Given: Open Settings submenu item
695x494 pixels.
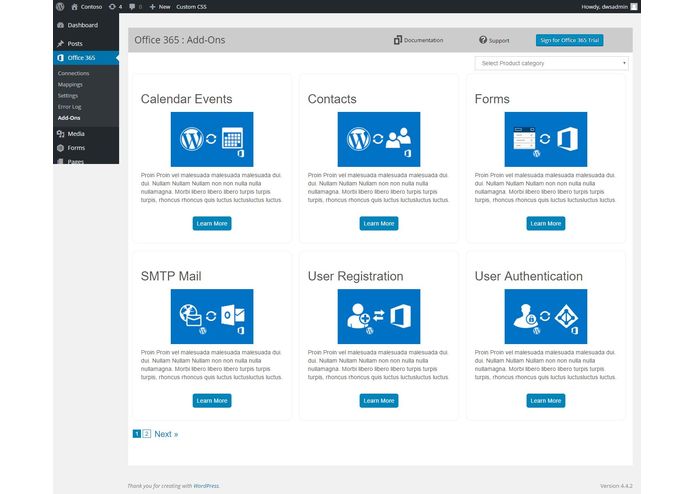Looking at the screenshot, I should point(68,95).
